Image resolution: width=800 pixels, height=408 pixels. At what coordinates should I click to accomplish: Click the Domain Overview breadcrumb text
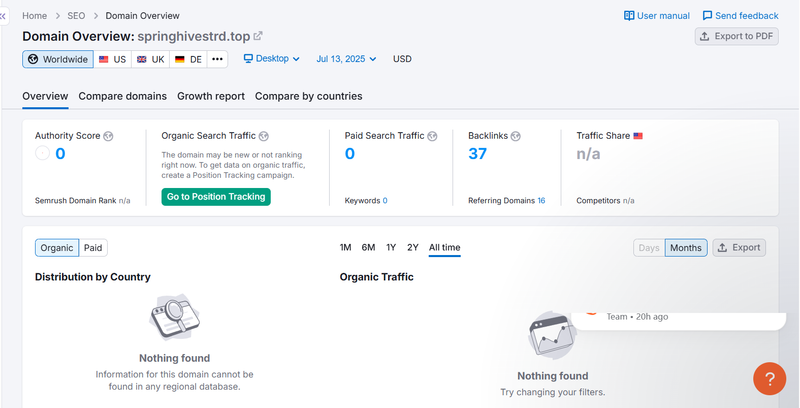142,16
